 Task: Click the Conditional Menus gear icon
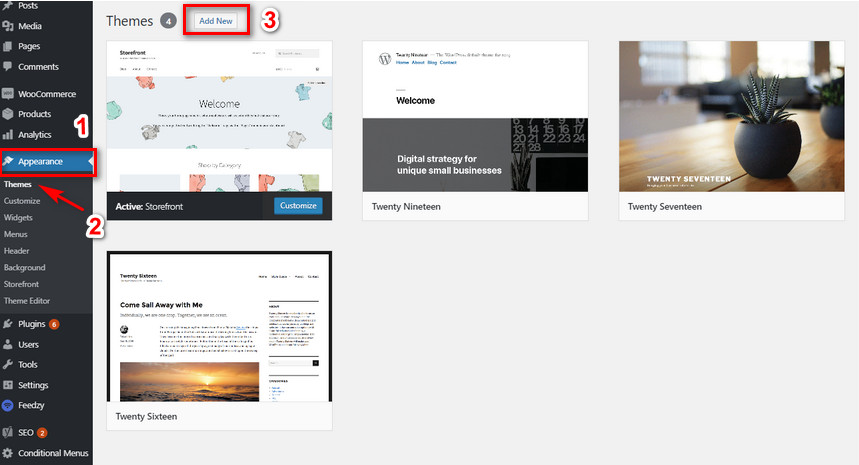tap(8, 453)
